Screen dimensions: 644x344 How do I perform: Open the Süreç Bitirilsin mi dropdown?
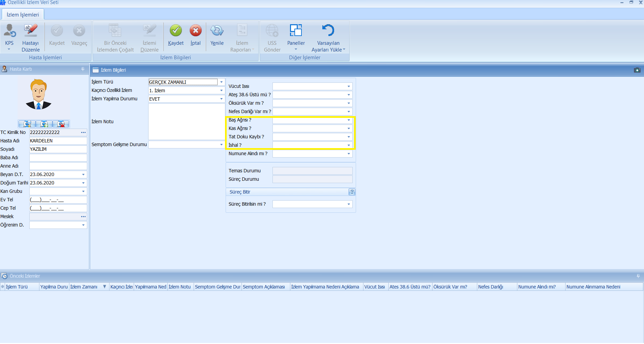click(349, 204)
